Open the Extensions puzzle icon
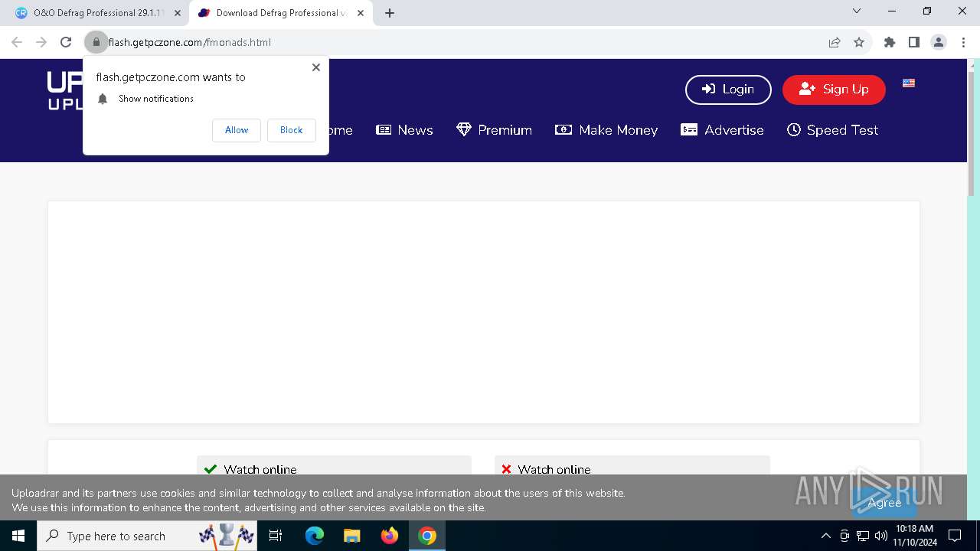The width and height of the screenshot is (980, 551). 890,42
